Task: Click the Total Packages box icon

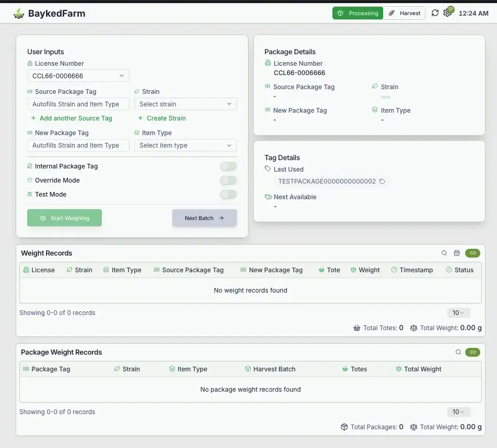Action: (344, 427)
